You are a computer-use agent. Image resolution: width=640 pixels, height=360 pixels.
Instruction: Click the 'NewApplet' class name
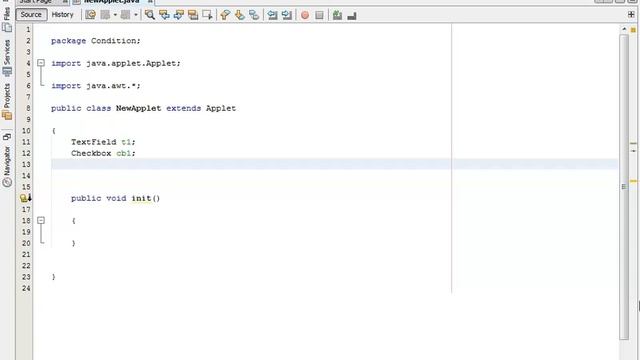click(138, 108)
